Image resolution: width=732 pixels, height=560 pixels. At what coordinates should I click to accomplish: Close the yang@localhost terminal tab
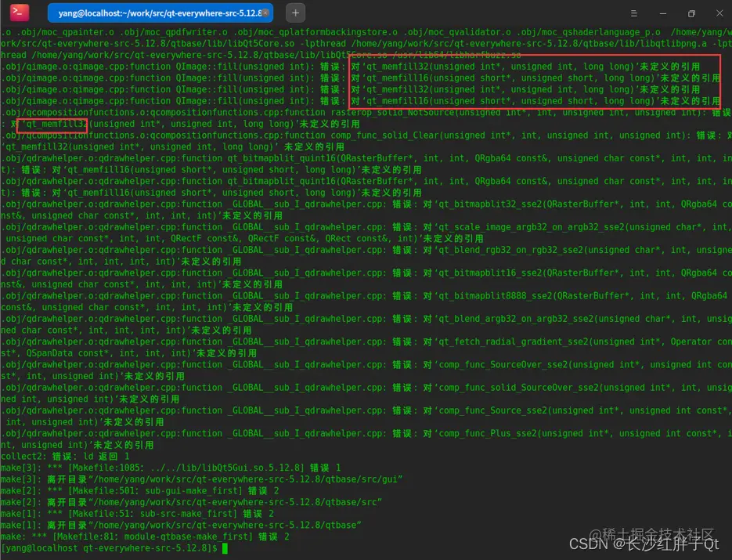click(x=265, y=13)
